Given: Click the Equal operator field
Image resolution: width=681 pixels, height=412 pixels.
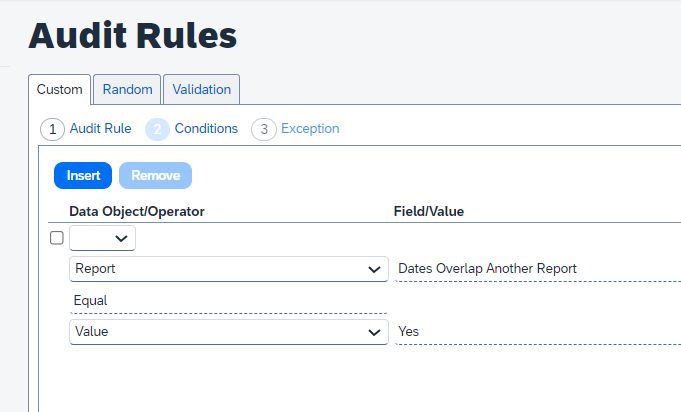Looking at the screenshot, I should (x=228, y=301).
